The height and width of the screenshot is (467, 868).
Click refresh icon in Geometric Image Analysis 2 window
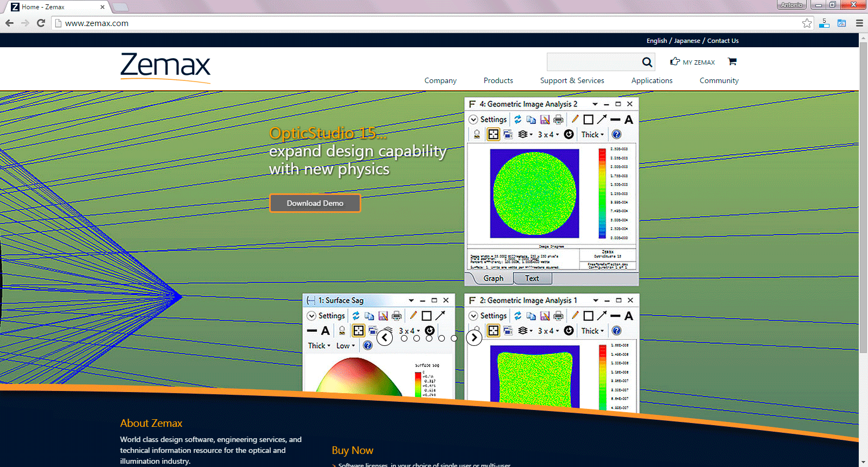518,119
